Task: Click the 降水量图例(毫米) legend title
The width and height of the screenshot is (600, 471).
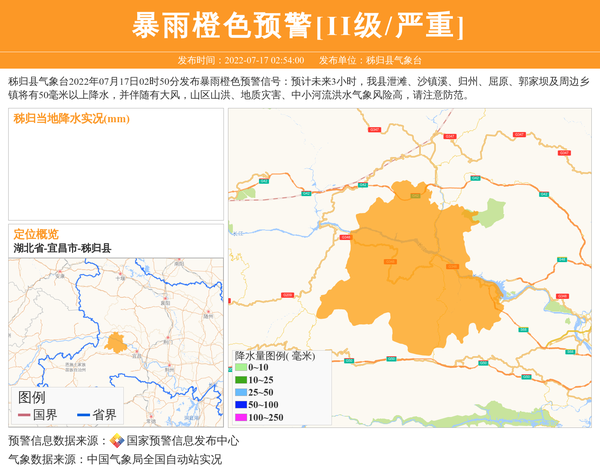Action: [x=274, y=355]
